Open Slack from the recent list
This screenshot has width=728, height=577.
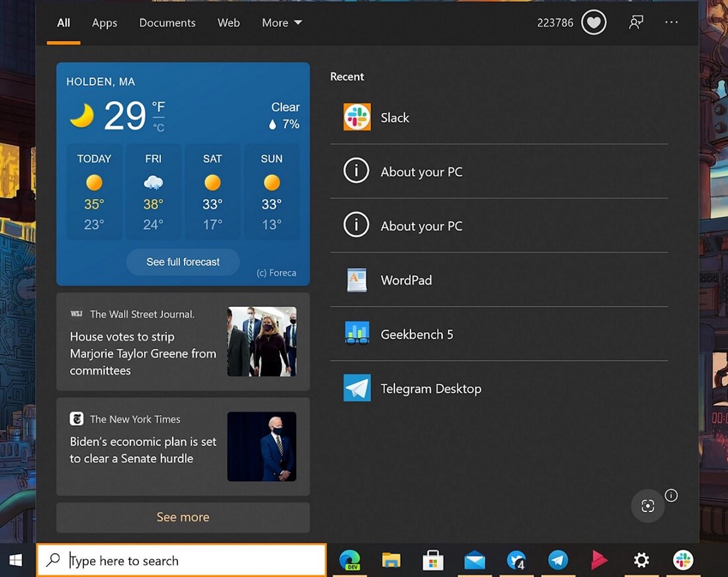point(395,117)
